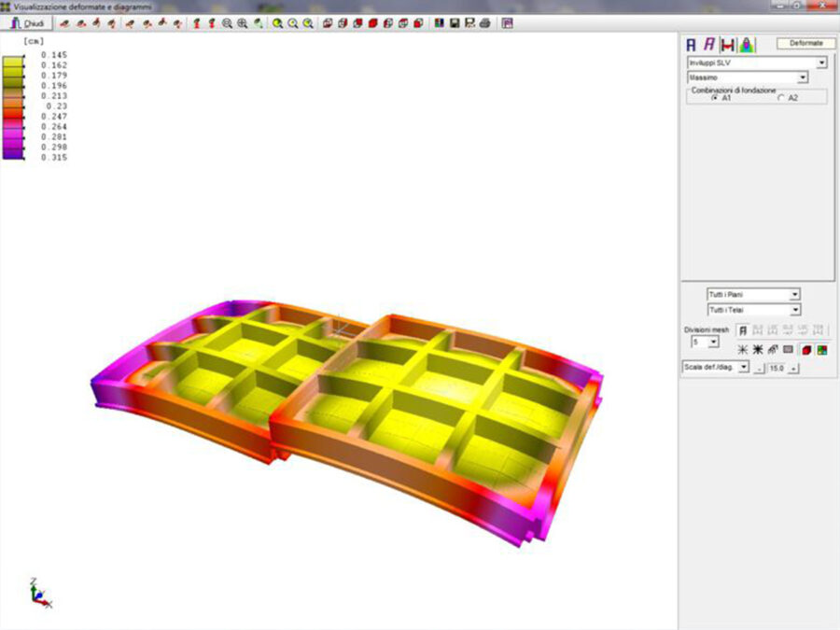Select the A1 foundation combination
Image resolution: width=840 pixels, height=630 pixels.
pyautogui.click(x=715, y=97)
